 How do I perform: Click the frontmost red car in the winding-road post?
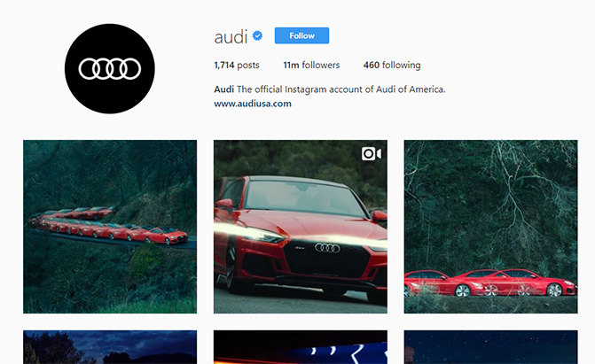click(167, 236)
